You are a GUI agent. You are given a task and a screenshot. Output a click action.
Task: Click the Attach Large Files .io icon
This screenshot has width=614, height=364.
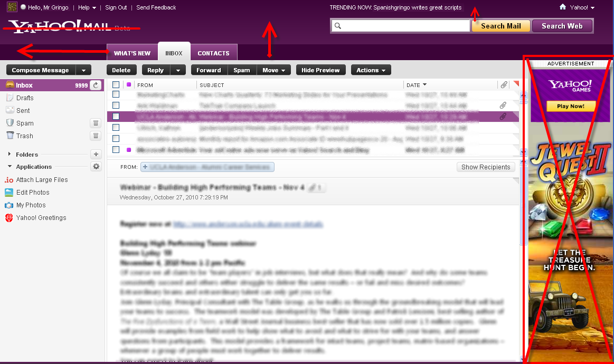tap(9, 180)
